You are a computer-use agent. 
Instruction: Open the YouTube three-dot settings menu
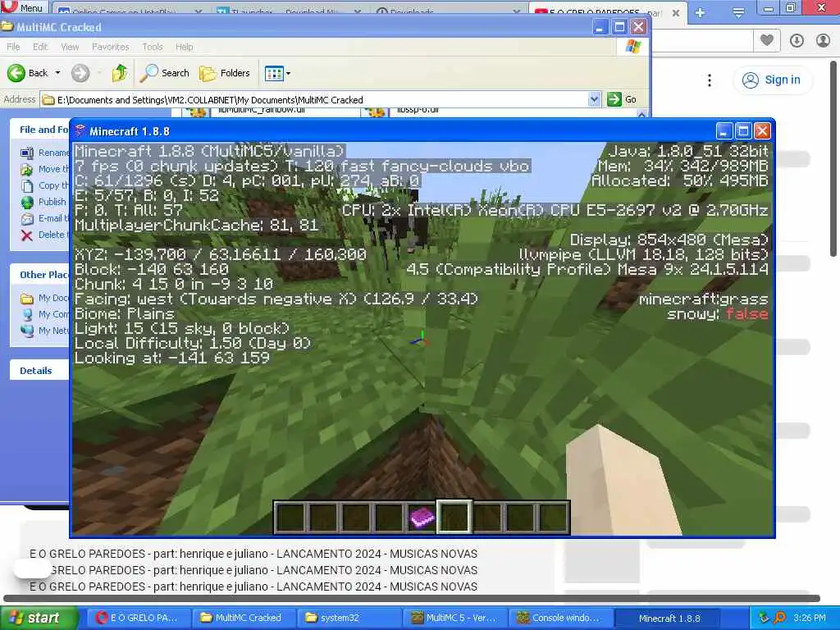[710, 80]
